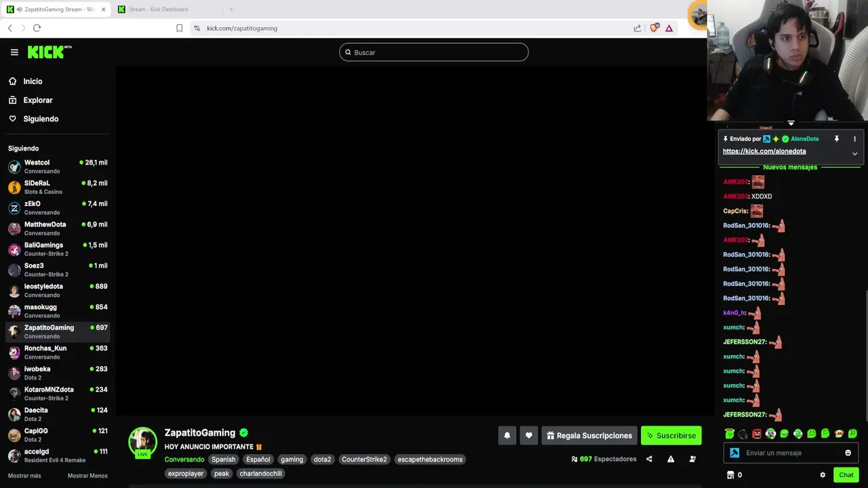The height and width of the screenshot is (488, 868).
Task: Bookmark this page icon
Action: click(x=179, y=28)
